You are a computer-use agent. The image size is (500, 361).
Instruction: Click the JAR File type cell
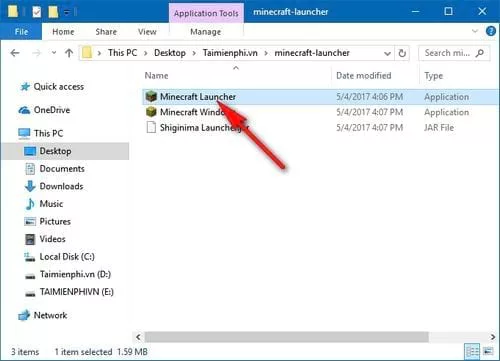point(439,127)
